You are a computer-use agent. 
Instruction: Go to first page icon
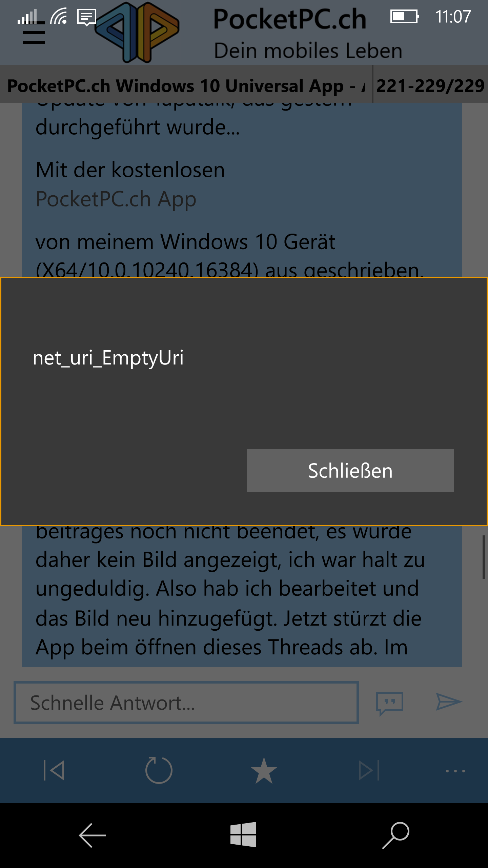tap(54, 770)
